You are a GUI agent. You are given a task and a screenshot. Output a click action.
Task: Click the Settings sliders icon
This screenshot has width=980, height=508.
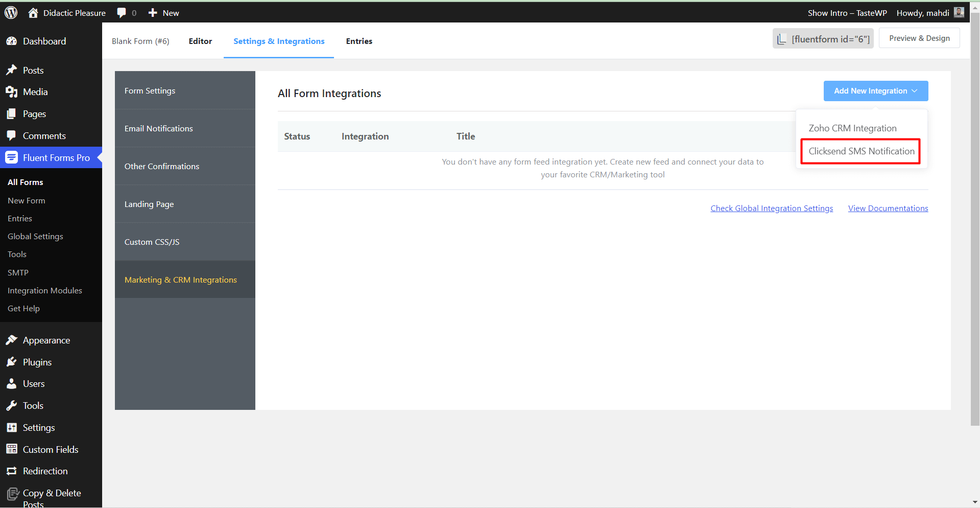click(12, 428)
